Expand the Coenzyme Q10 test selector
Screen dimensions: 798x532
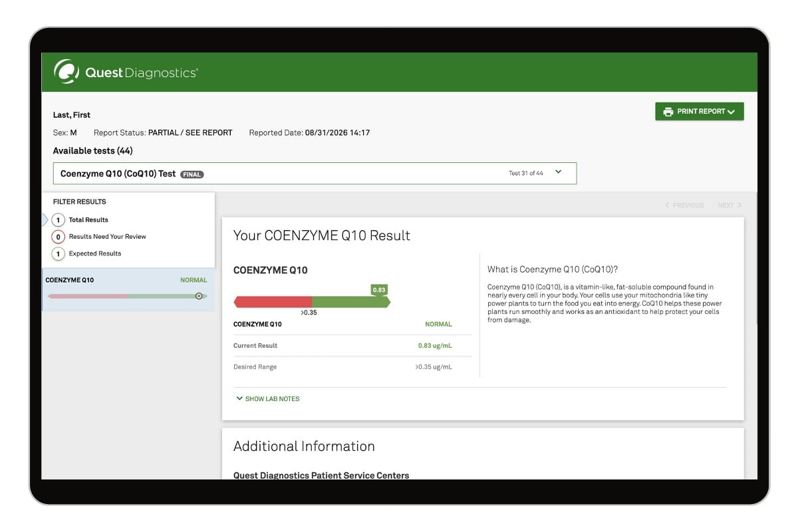[x=315, y=174]
